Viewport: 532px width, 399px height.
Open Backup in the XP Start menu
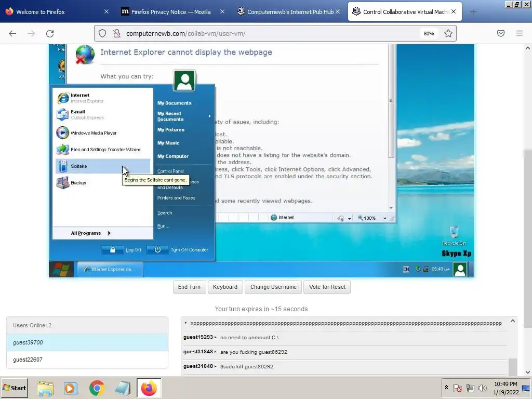[103, 182]
